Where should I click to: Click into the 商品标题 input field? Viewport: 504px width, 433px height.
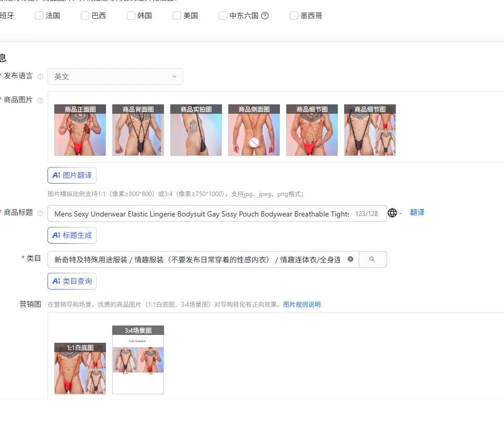pyautogui.click(x=217, y=213)
